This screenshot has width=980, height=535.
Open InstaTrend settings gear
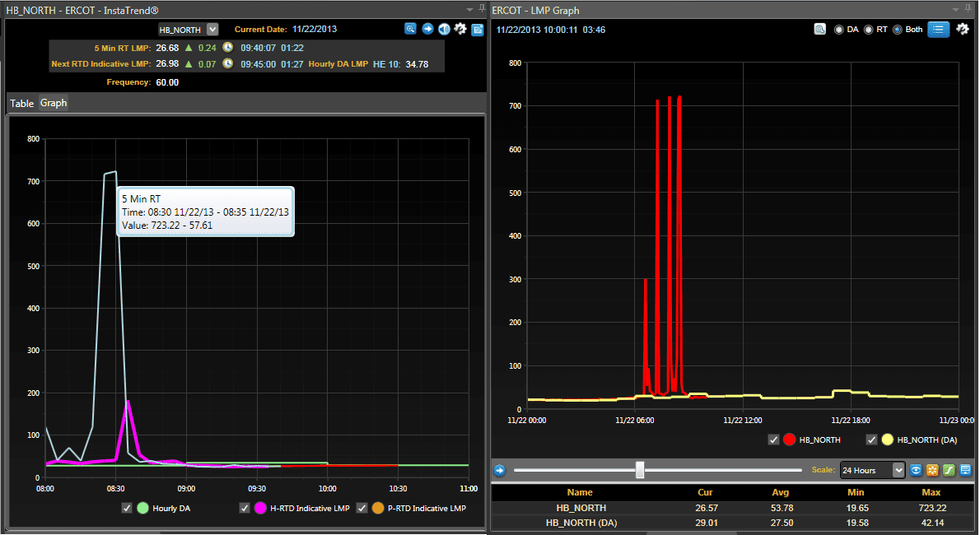[460, 29]
